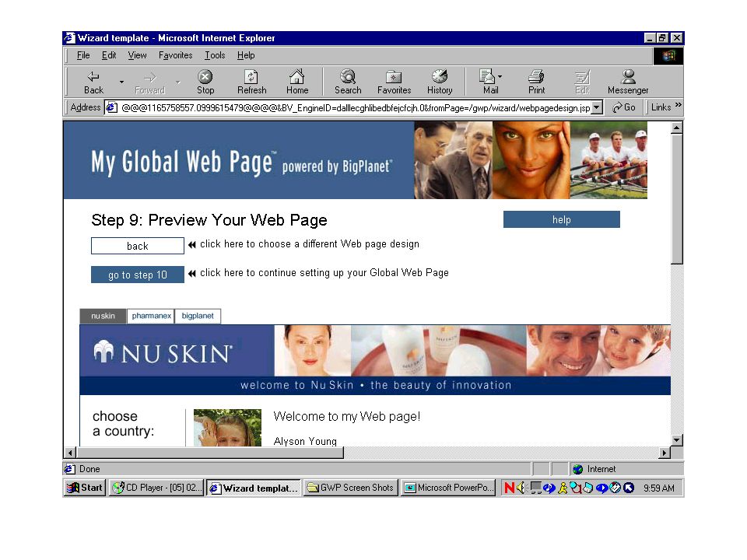Expand the Mail button dropdown arrow
The image size is (747, 560).
point(500,76)
